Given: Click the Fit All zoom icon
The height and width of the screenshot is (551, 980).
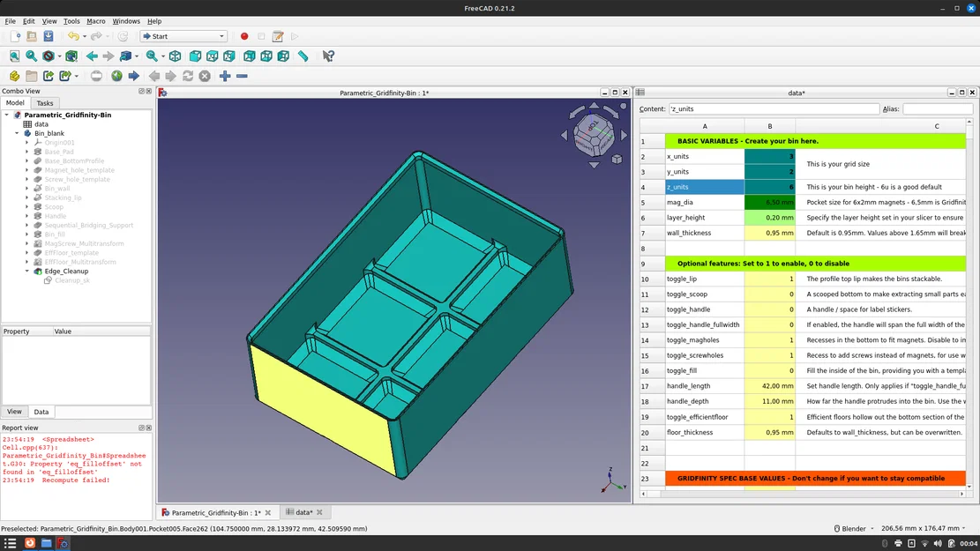Looking at the screenshot, I should [13, 56].
